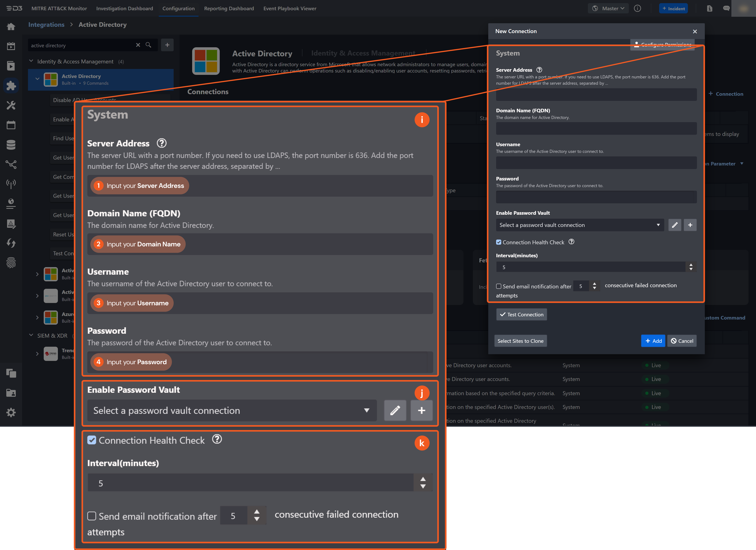756x550 pixels.
Task: Click the blue Add button
Action: 653,341
